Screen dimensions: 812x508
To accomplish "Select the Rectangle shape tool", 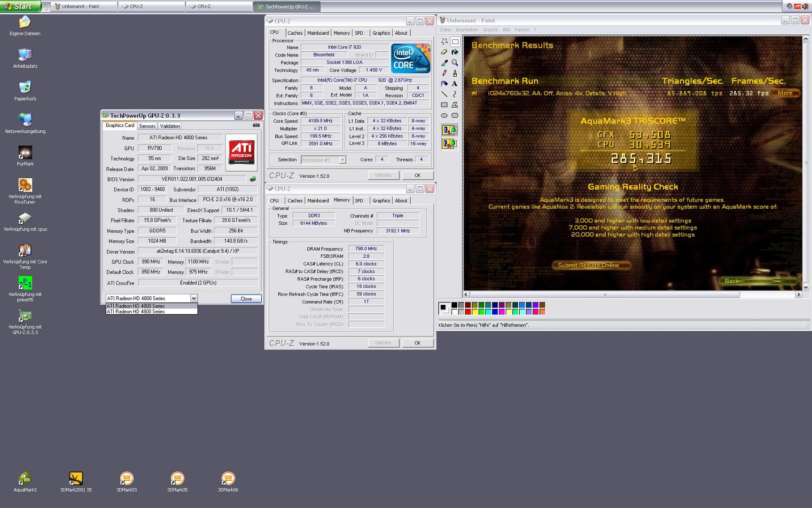I will pos(444,105).
